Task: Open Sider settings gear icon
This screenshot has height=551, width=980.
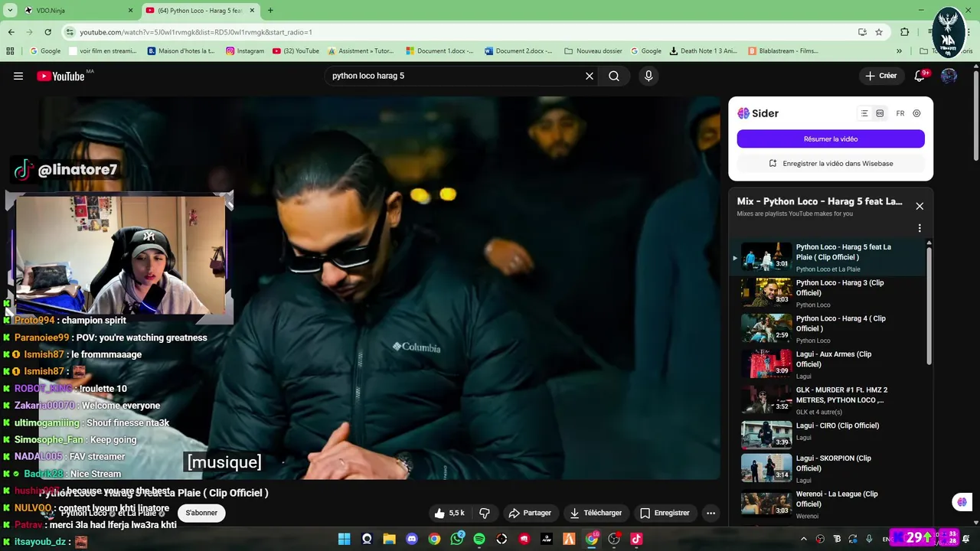Action: tap(916, 113)
